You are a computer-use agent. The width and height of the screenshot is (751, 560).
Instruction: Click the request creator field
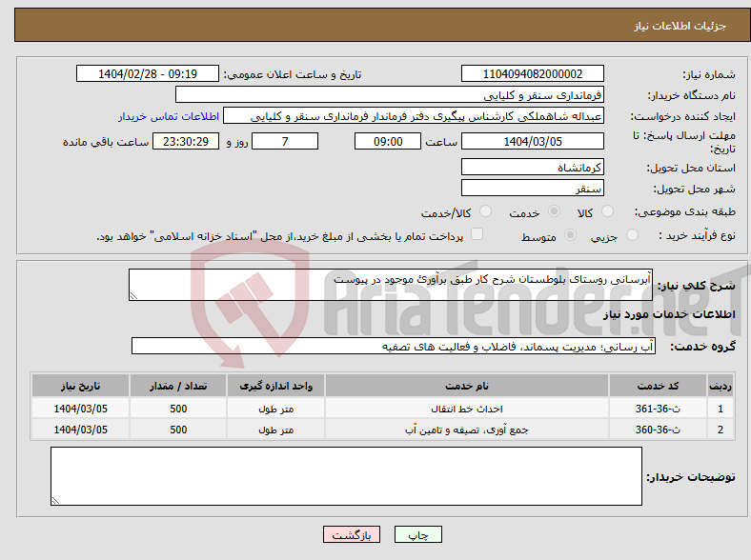click(x=414, y=116)
